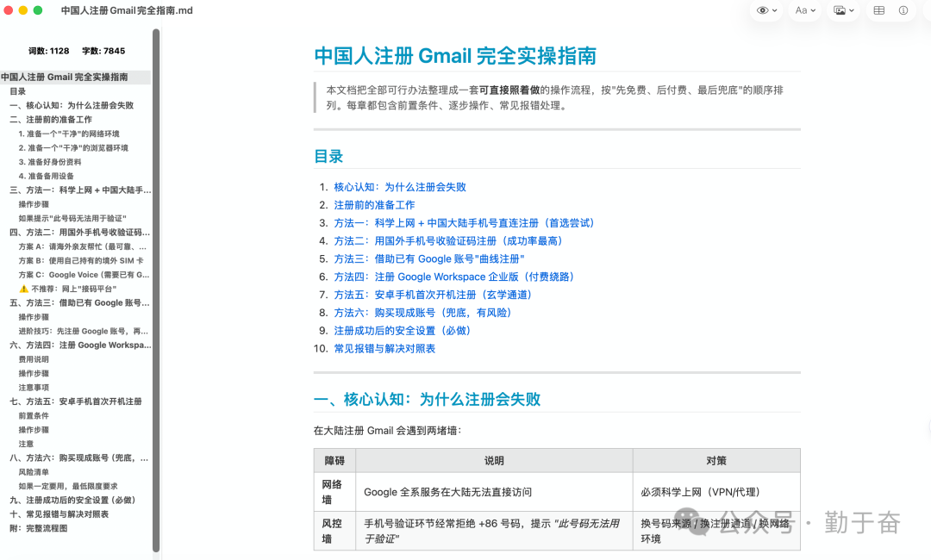The width and height of the screenshot is (931, 560).
Task: Select outline item 七、方法五：安卓手机首次开机注册
Action: pos(76,401)
